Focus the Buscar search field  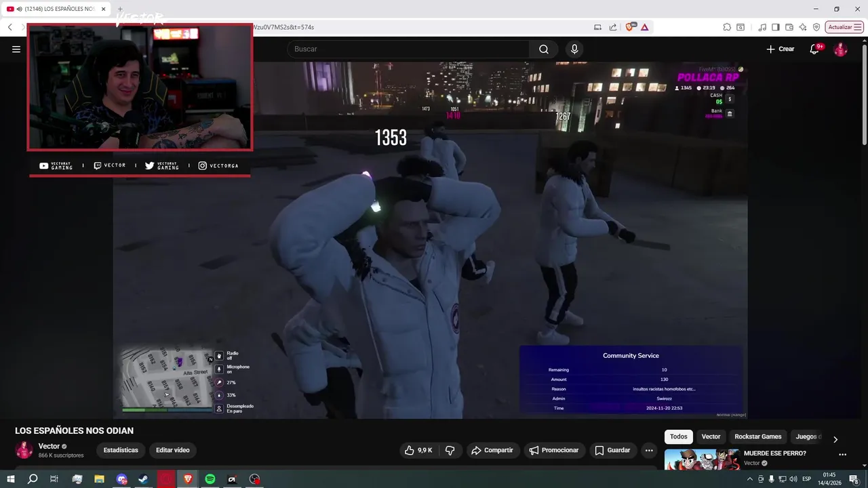408,49
